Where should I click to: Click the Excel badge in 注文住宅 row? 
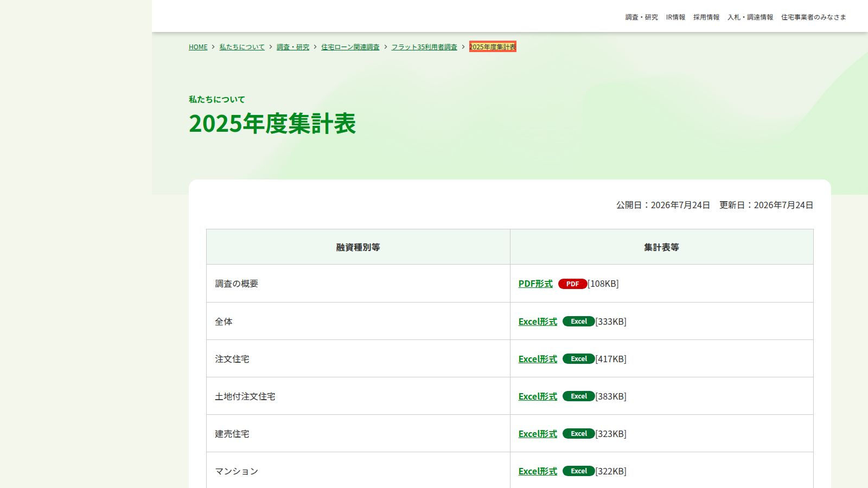578,359
